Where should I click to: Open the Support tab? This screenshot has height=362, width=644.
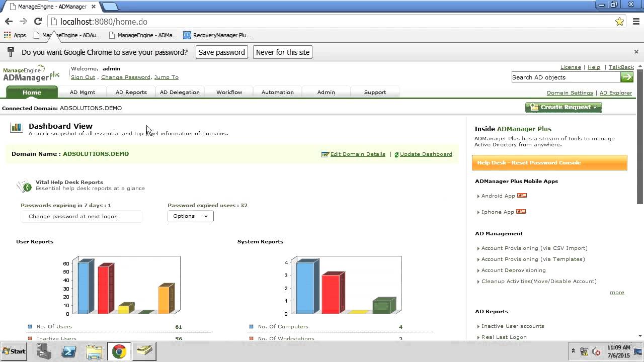coord(375,92)
